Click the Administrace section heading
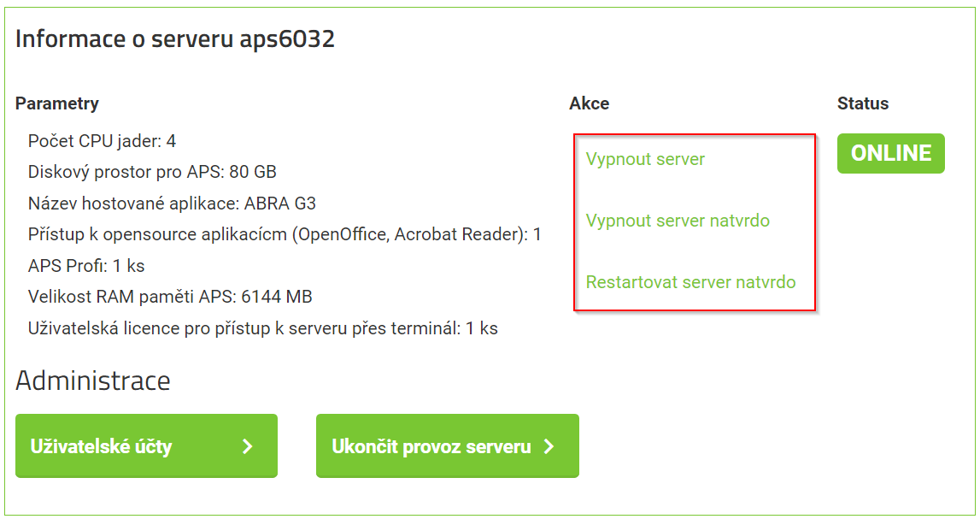The image size is (980, 525). click(93, 380)
